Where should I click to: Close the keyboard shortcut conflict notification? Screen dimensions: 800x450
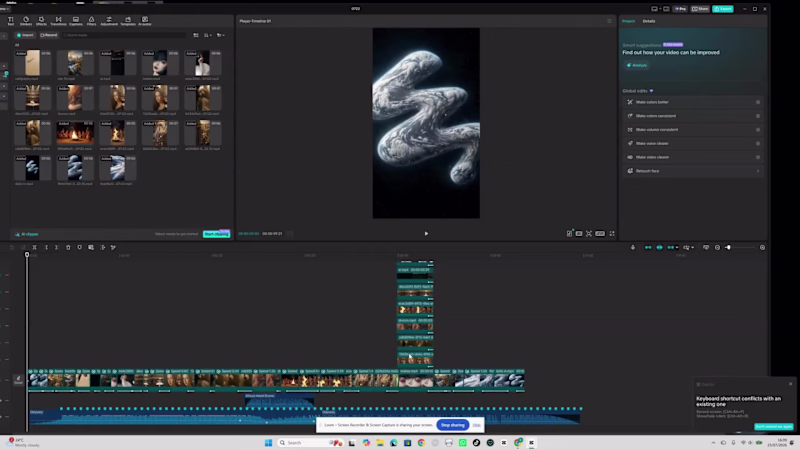(790, 384)
